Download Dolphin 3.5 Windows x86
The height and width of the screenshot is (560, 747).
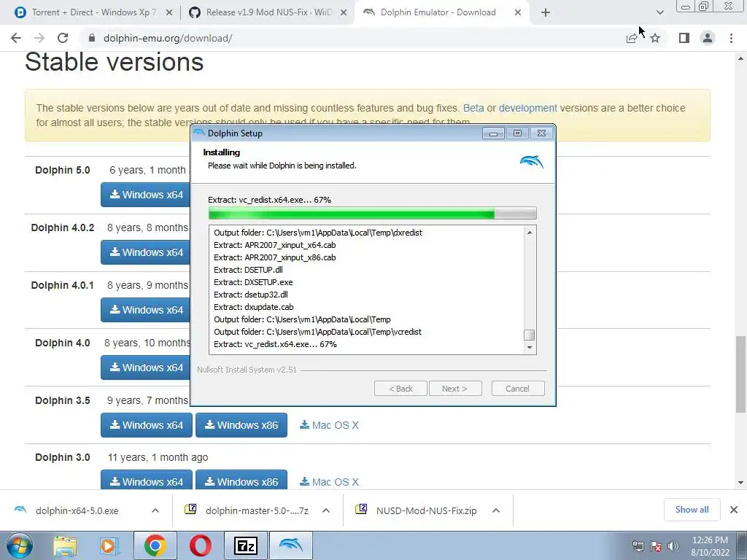coord(241,425)
